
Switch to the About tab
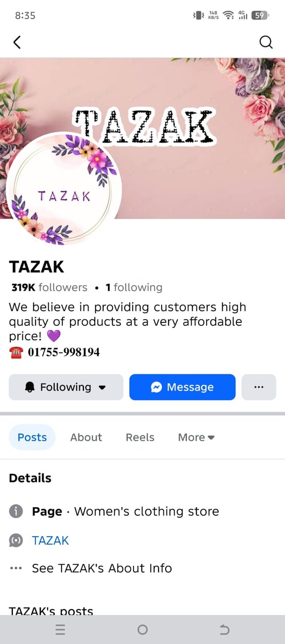click(x=86, y=438)
